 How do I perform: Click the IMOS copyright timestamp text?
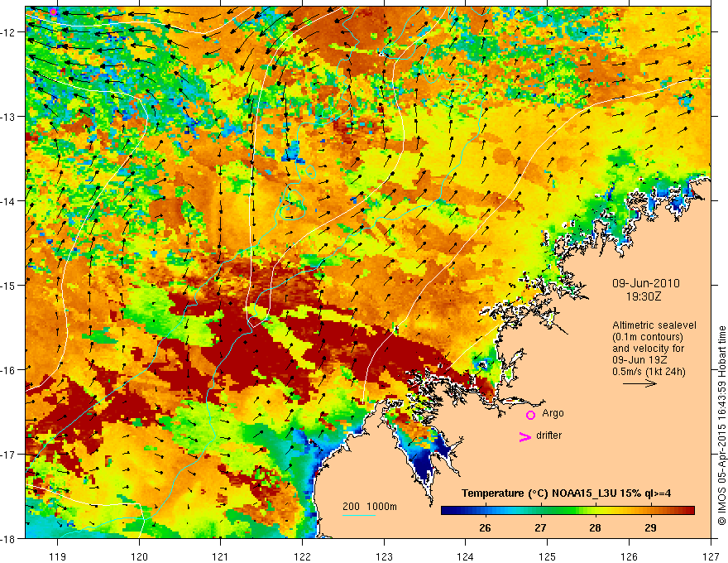pos(721,427)
